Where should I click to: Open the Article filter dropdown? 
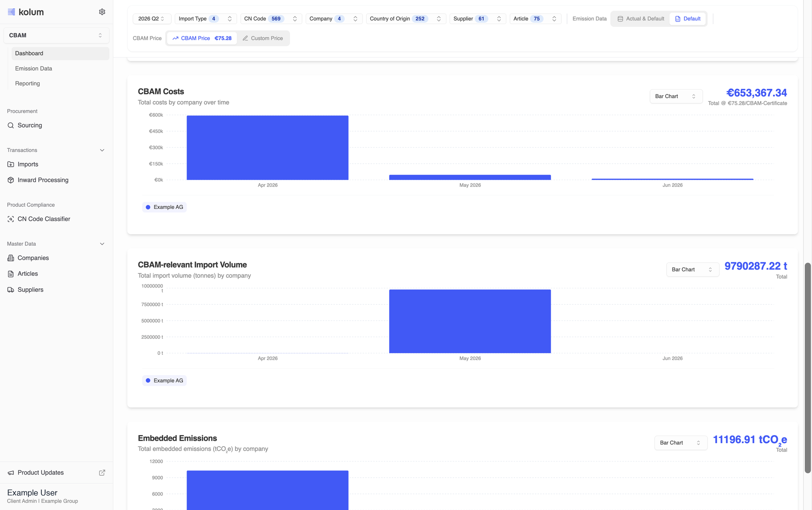(535, 19)
